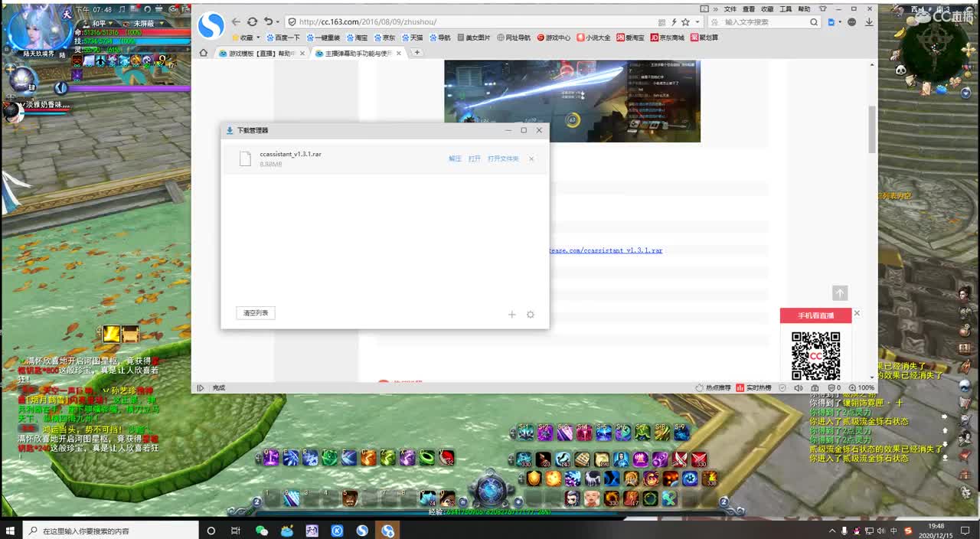Click 打开 for ccassistant_v1.3.1.rar
The width and height of the screenshot is (980, 539).
point(475,158)
